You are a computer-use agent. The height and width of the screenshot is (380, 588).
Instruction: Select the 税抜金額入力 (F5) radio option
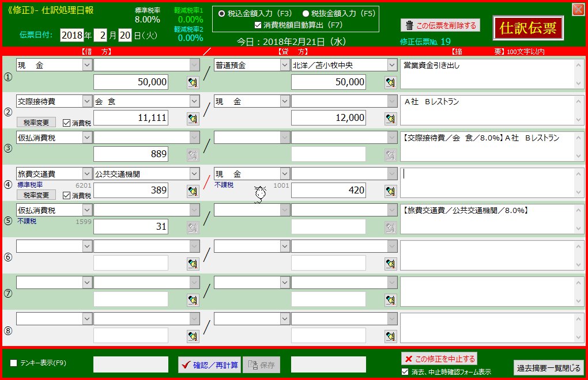306,13
